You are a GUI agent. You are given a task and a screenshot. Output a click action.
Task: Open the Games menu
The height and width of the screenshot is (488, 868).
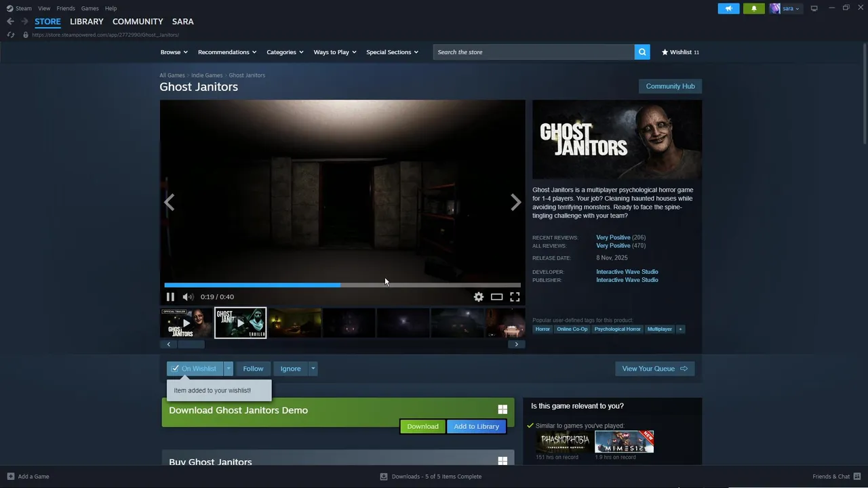[90, 8]
